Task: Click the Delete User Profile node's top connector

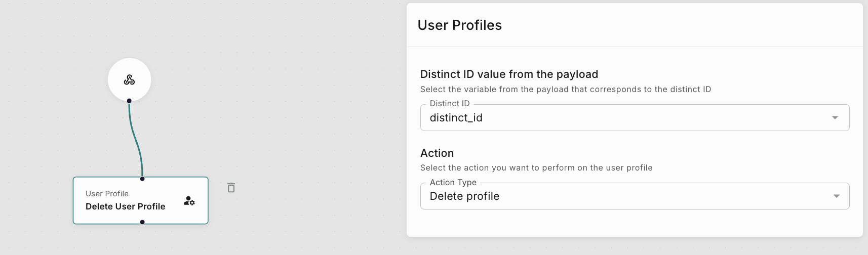Action: coord(142,179)
